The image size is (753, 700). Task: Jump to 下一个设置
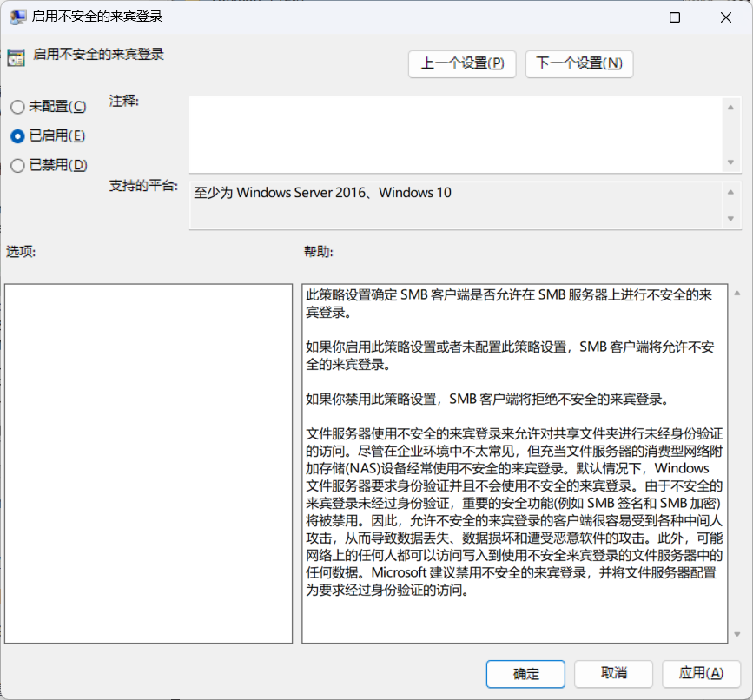(579, 63)
